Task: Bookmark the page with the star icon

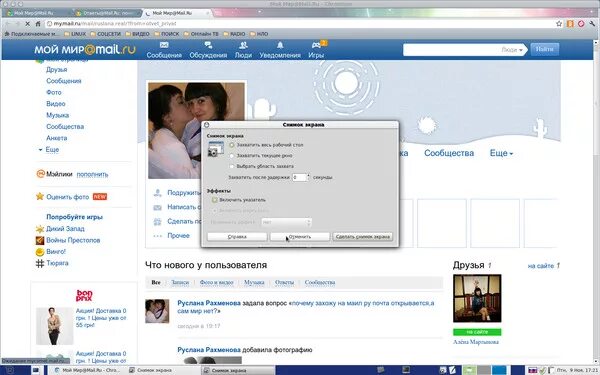Action: (559, 24)
